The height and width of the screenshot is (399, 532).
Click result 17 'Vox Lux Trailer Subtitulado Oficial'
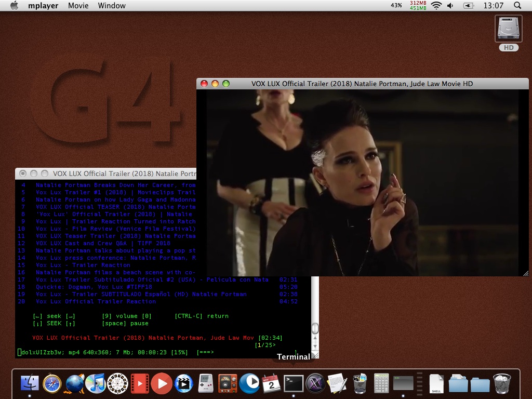(x=152, y=280)
